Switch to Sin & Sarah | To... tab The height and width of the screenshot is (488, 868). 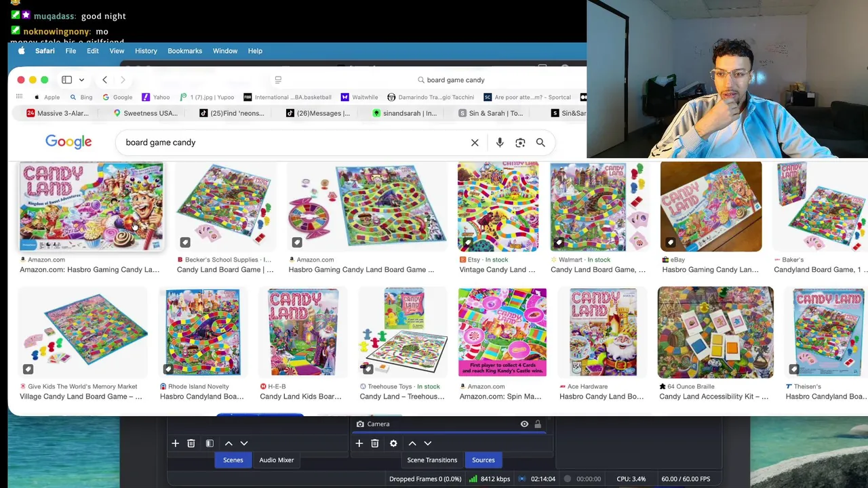pyautogui.click(x=491, y=113)
